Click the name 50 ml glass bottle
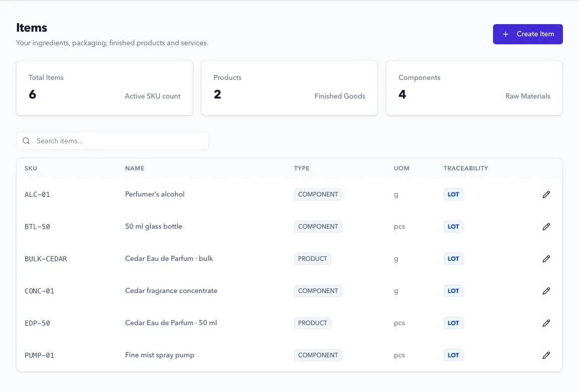Screen dimensions: 579x392 coord(154,226)
